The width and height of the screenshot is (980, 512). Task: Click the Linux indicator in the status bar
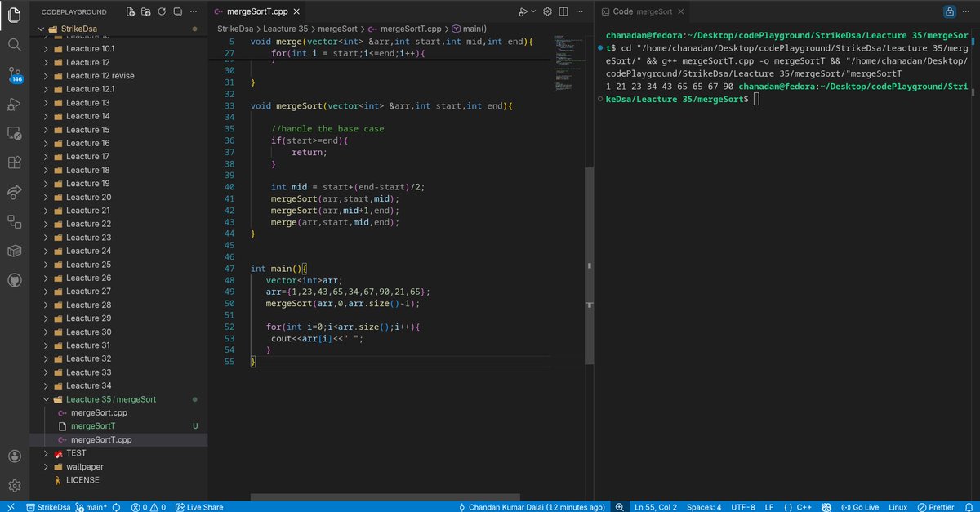tap(898, 507)
